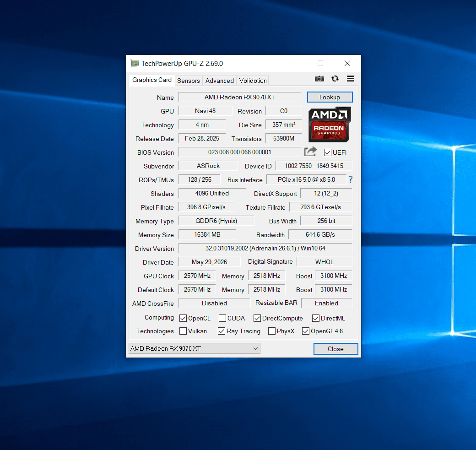Click Memory Type 'GDDR6 (Hynix)'
The height and width of the screenshot is (450, 476).
[x=216, y=221]
